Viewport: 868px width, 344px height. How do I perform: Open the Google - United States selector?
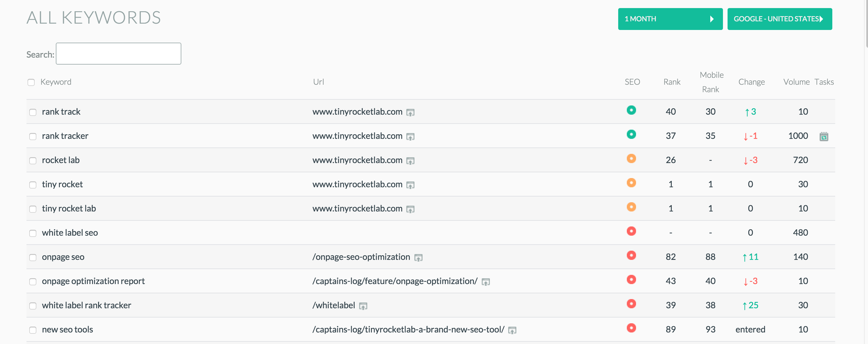click(x=779, y=19)
